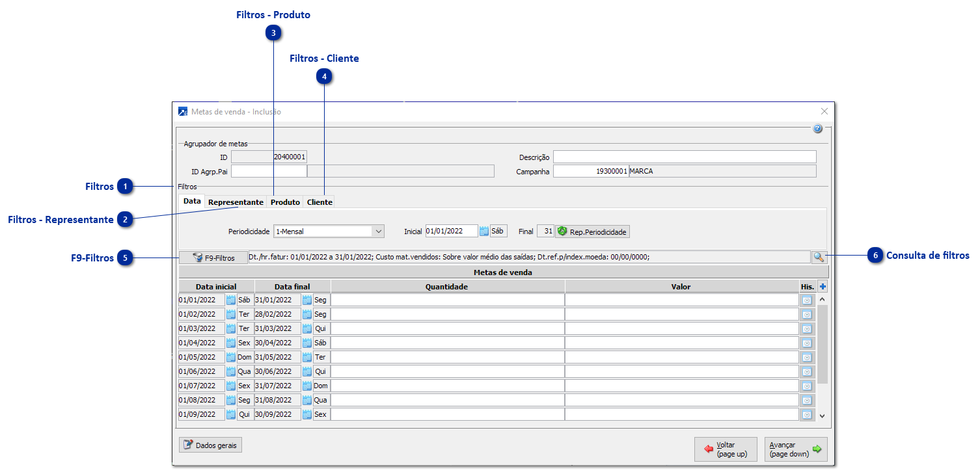The width and height of the screenshot is (980, 476).
Task: Close the Metas de venda window
Action: tap(824, 111)
